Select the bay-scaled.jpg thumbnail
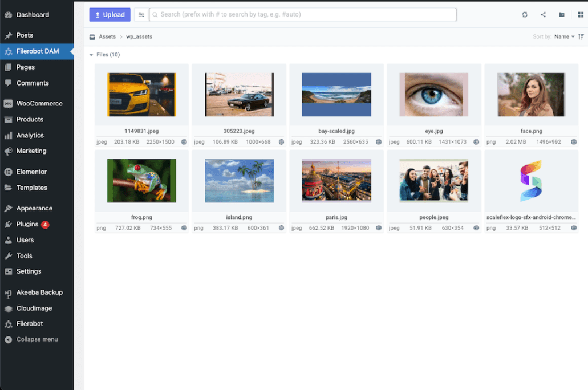 pyautogui.click(x=336, y=95)
